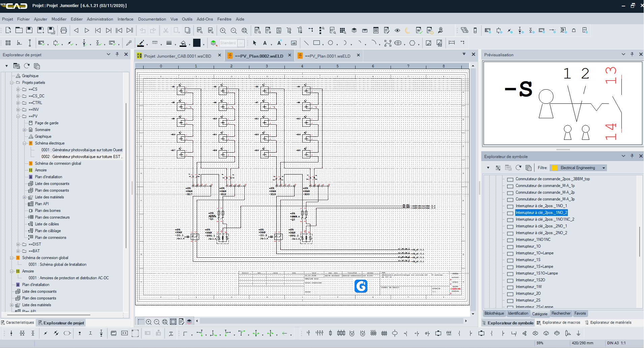Check the Commutateur de commande_M-A_1p checkbox
644x348 pixels.
(510, 186)
